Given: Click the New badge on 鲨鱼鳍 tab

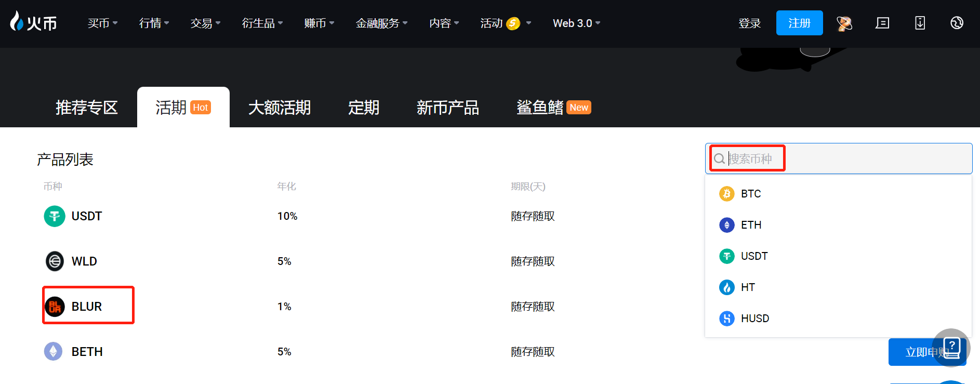Looking at the screenshot, I should click(579, 108).
